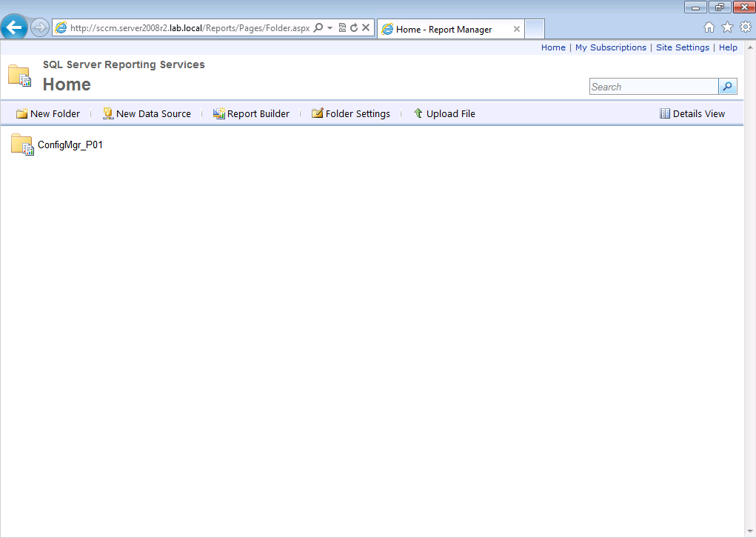The image size is (756, 538).
Task: Click the browser home icon
Action: tap(709, 27)
